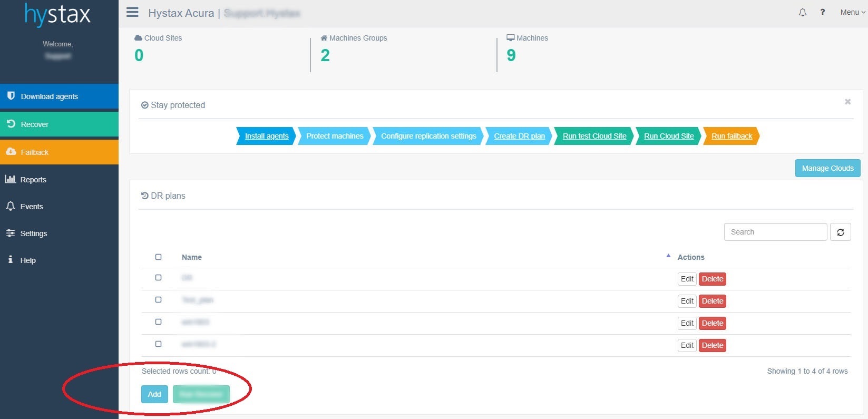Follow the Run test Cloud Site link
Screen dimensions: 868x419
pos(594,136)
